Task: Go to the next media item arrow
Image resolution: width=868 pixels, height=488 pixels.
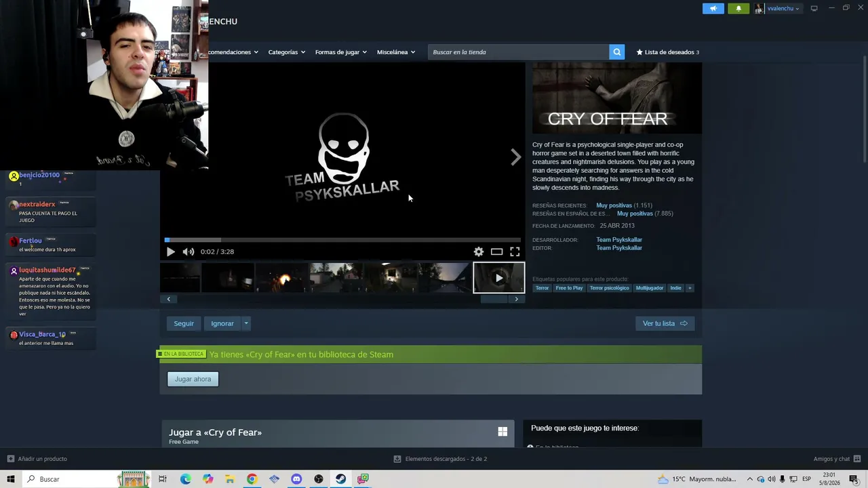Action: pos(515,157)
